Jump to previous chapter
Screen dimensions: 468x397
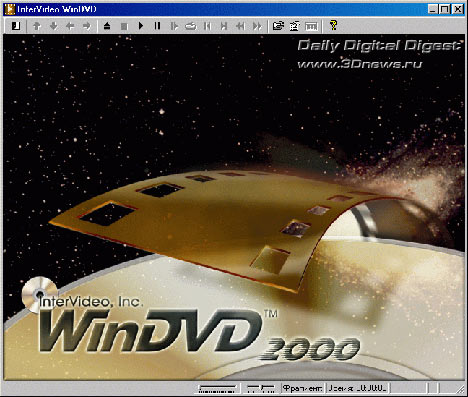[x=207, y=26]
